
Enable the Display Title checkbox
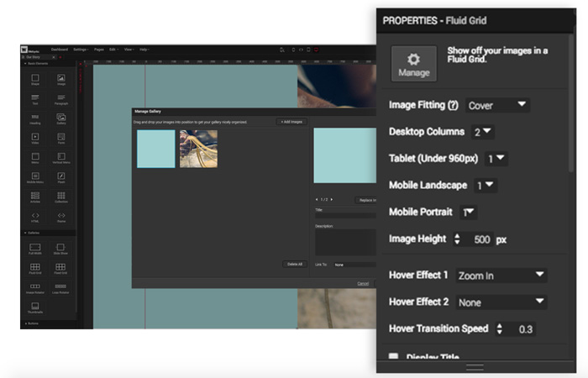[393, 358]
